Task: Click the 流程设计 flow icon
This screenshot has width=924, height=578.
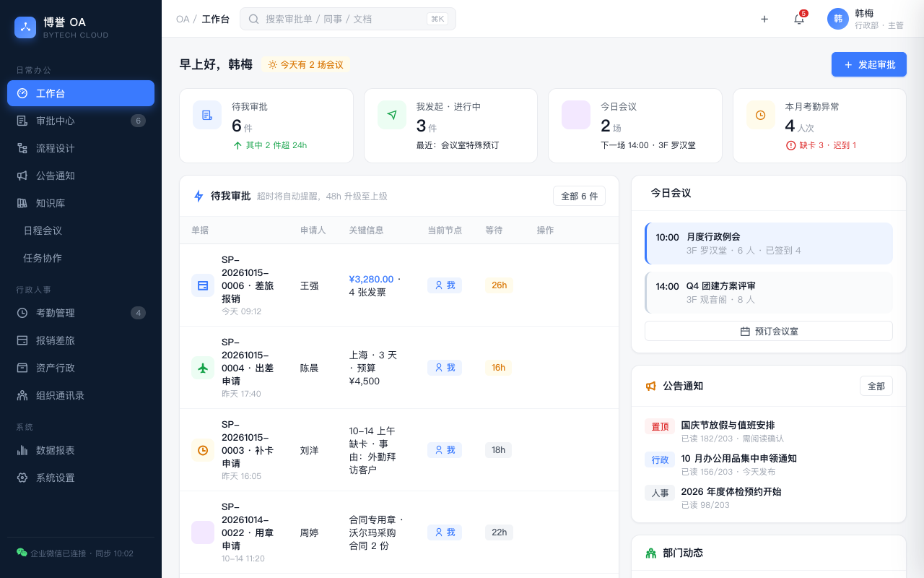Action: coord(22,148)
